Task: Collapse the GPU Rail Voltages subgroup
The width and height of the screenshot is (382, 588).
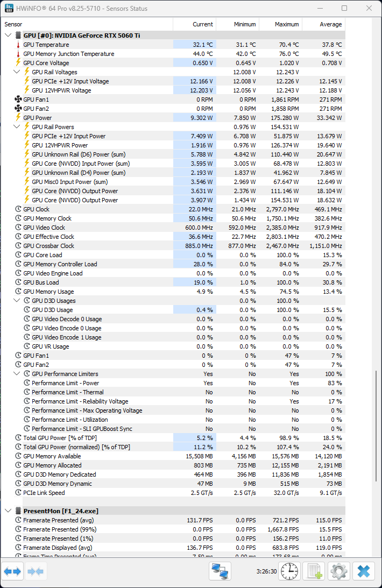Action: point(17,72)
